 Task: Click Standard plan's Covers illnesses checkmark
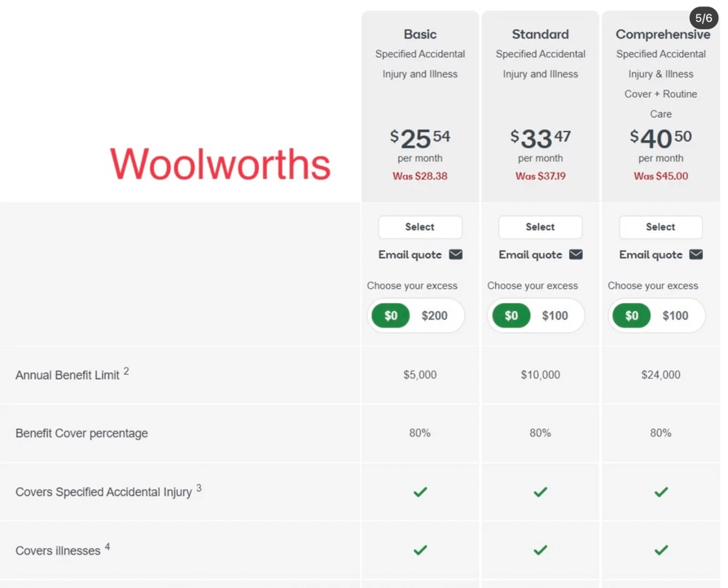(x=541, y=551)
